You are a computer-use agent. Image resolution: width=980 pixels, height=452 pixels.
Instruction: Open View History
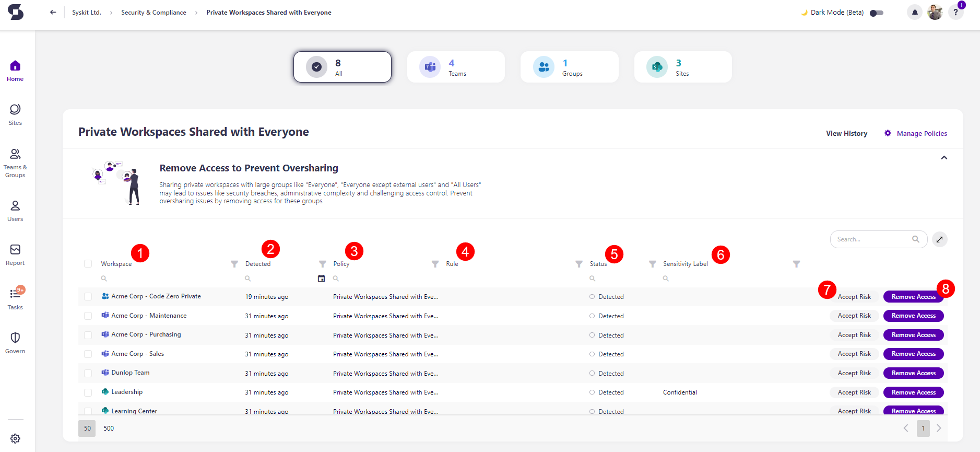coord(846,133)
